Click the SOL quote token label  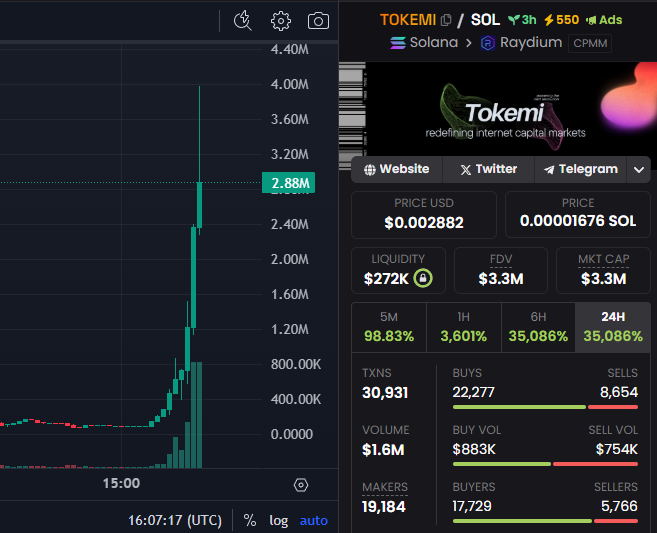point(485,20)
